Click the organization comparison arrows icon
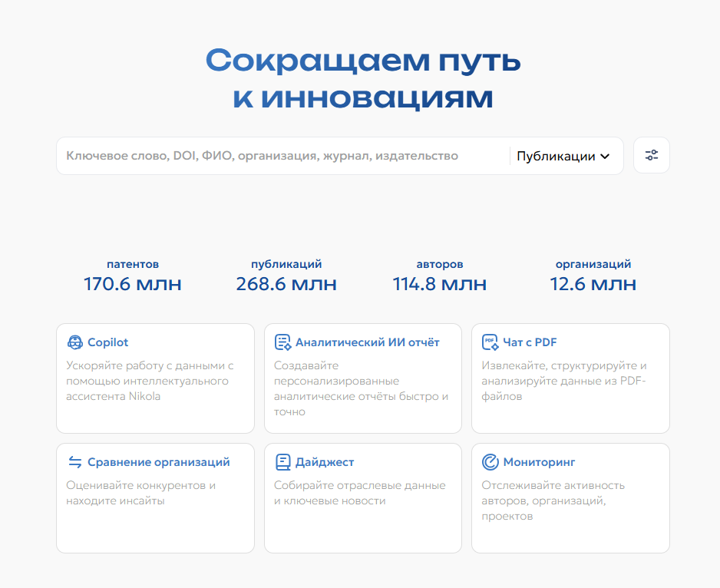720x588 pixels. 75,461
